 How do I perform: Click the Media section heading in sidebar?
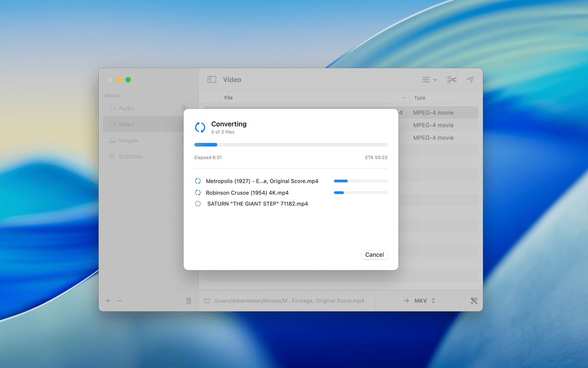click(112, 96)
